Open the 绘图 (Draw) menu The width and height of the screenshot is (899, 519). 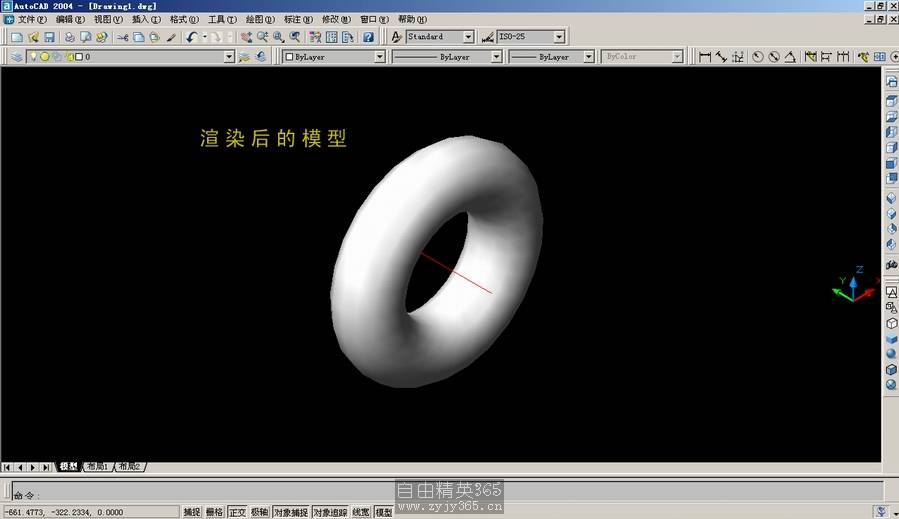click(260, 19)
